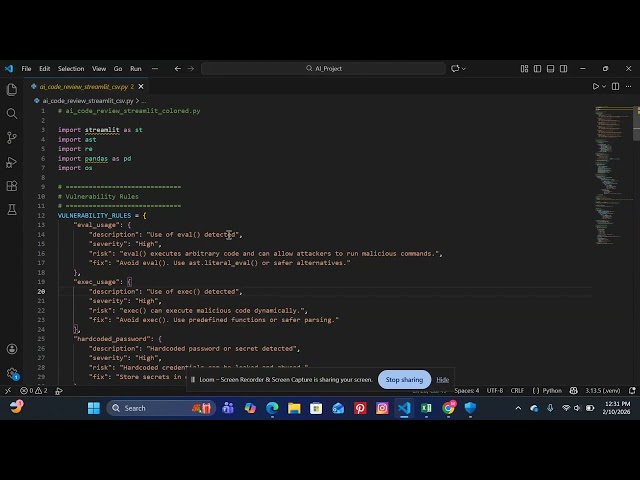Click the taskbar Search box
This screenshot has width=640, height=480.
coord(161,408)
